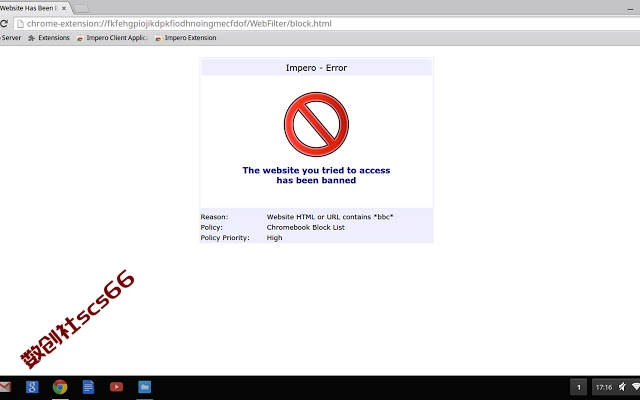
Task: Open Impero Client Application bookmark
Action: pyautogui.click(x=112, y=38)
